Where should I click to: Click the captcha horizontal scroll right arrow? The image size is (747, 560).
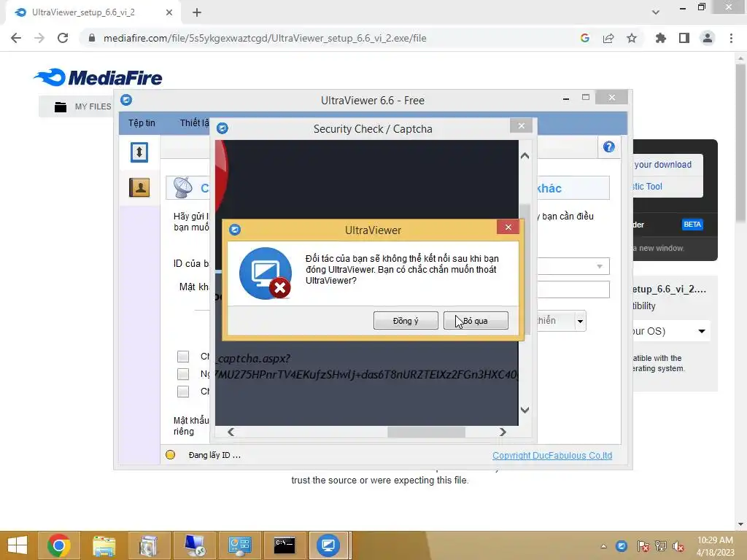tap(503, 432)
